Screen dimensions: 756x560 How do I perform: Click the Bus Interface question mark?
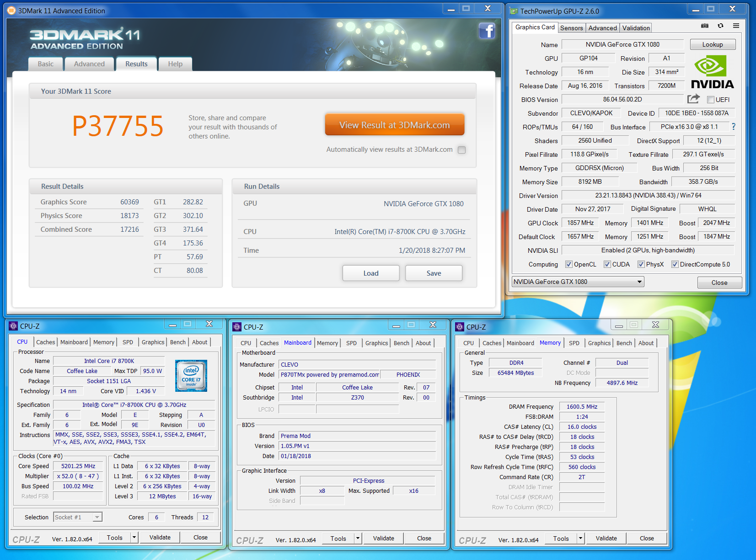734,127
